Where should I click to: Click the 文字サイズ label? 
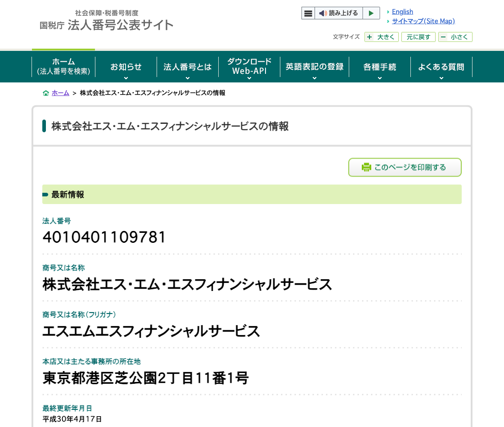346,36
